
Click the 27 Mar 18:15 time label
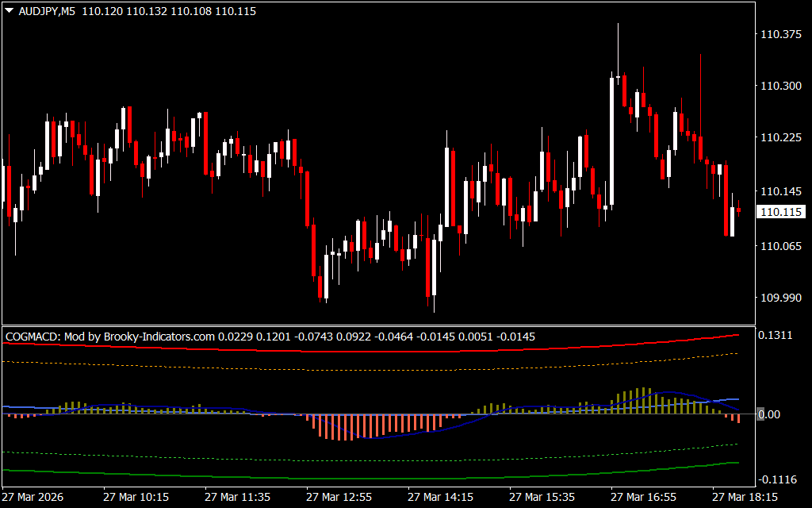coord(745,497)
